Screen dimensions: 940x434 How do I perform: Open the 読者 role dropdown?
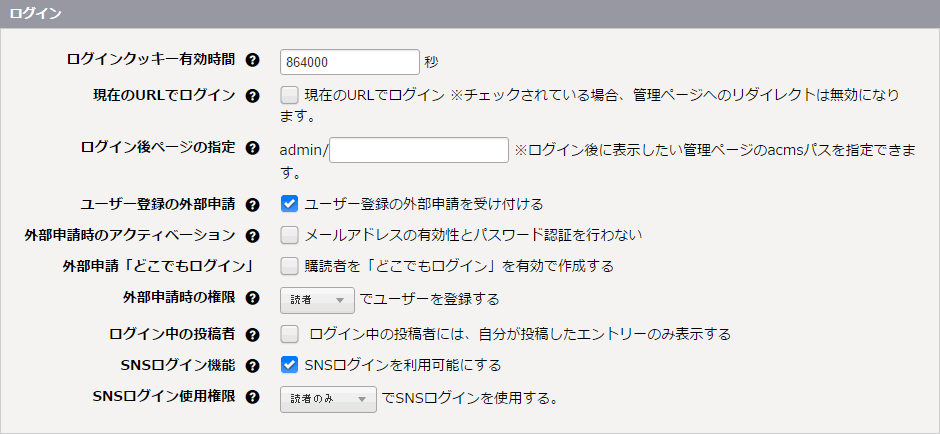click(x=318, y=300)
